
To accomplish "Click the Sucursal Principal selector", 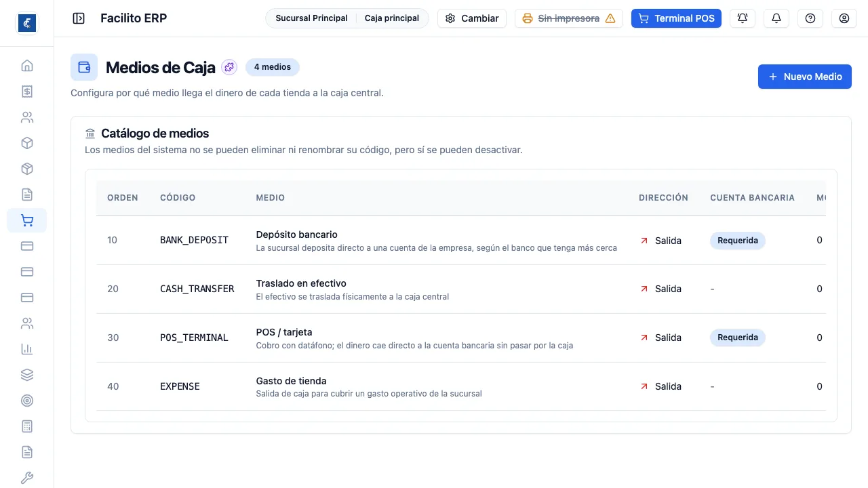I will 311,18.
